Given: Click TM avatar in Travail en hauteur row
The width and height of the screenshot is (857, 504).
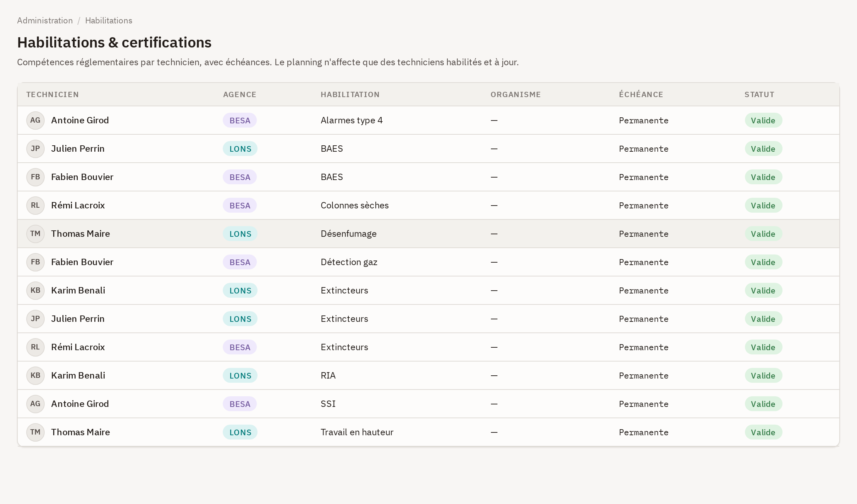Looking at the screenshot, I should (x=35, y=432).
